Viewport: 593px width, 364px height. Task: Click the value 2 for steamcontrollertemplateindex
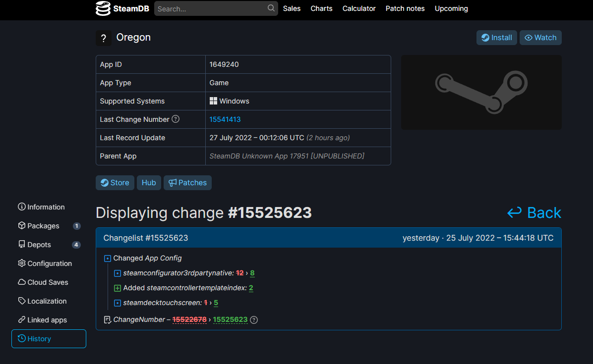tap(251, 288)
